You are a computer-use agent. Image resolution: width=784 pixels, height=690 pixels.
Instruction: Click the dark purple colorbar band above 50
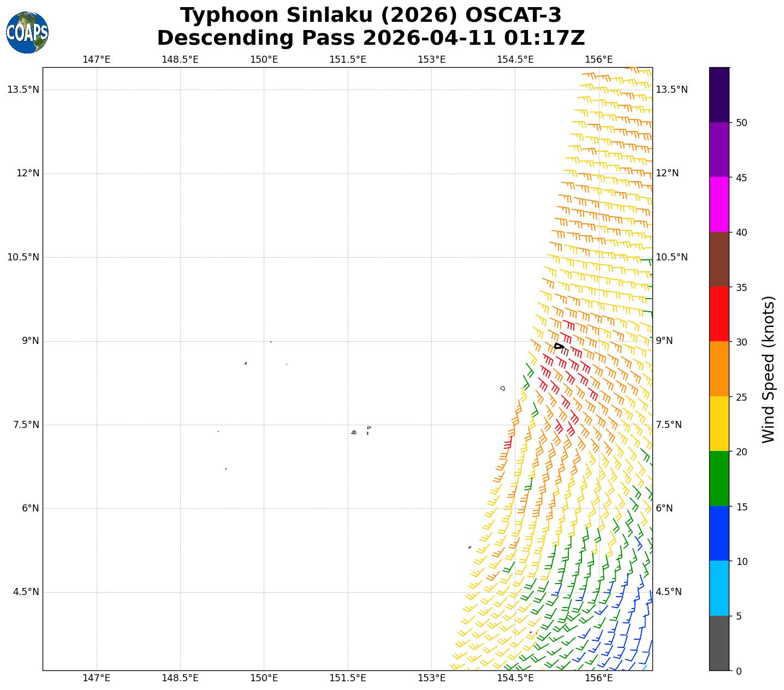(x=719, y=95)
